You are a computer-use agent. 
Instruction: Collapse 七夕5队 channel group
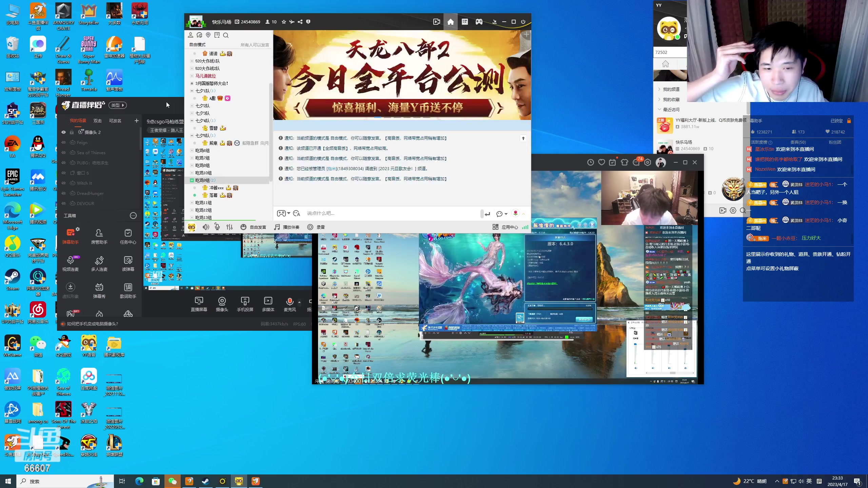tap(192, 136)
